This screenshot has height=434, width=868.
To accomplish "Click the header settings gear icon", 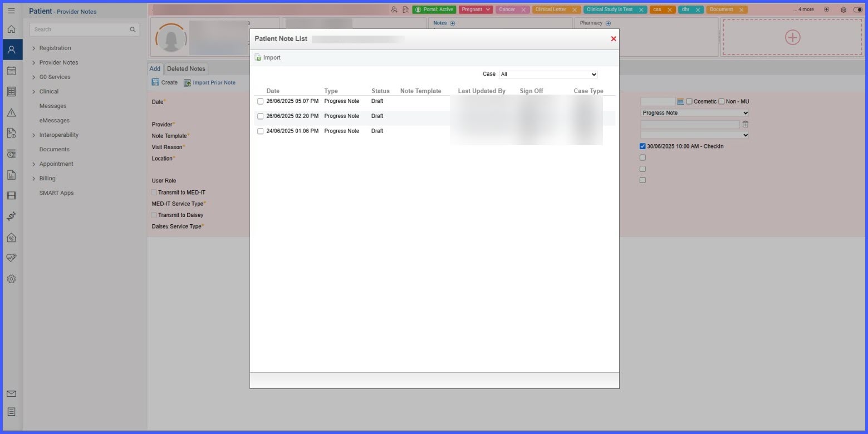I will 844,10.
